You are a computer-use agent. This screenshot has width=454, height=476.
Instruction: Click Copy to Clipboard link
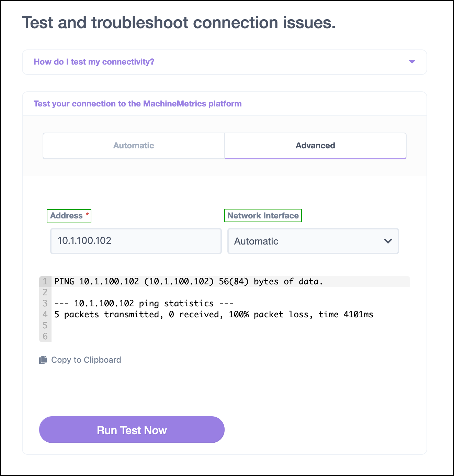click(86, 360)
